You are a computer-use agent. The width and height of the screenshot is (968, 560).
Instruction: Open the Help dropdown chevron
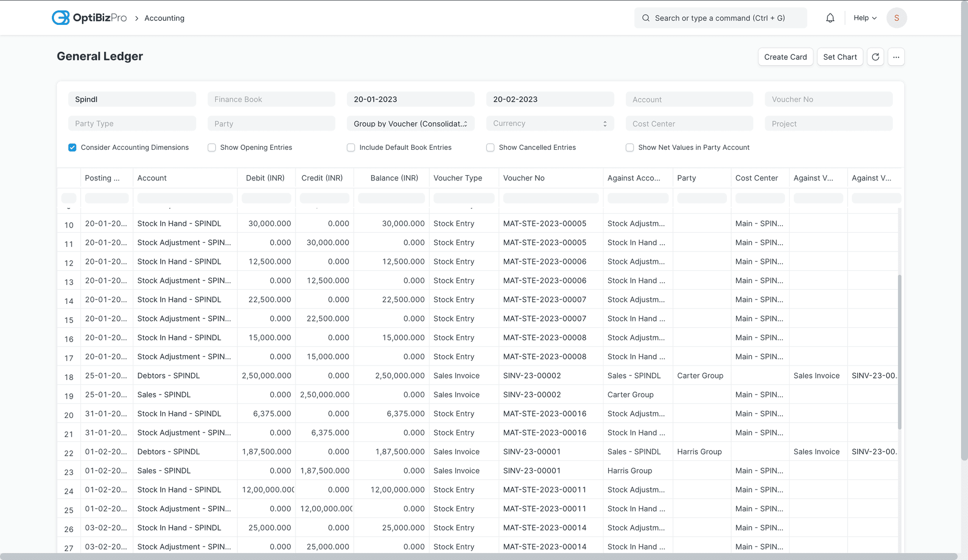click(874, 18)
